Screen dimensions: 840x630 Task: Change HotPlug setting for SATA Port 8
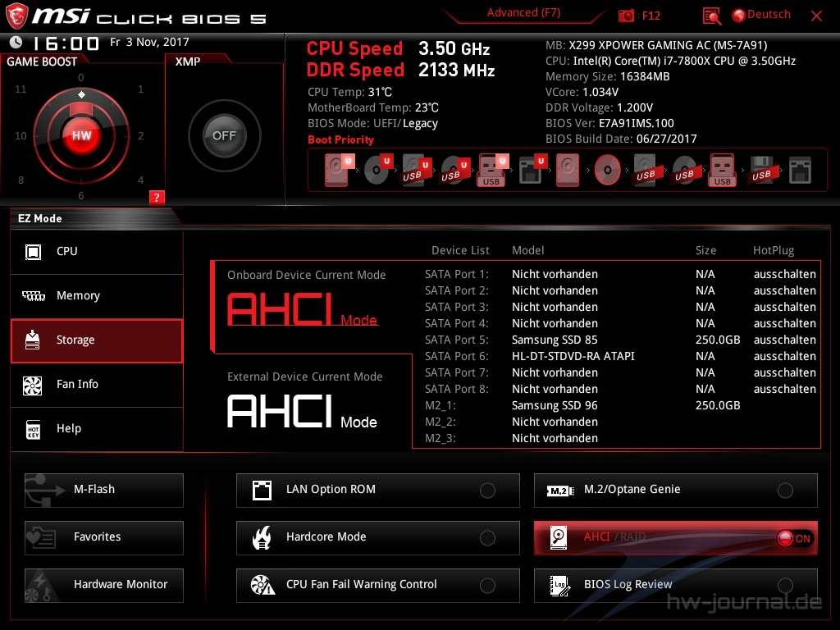tap(785, 389)
